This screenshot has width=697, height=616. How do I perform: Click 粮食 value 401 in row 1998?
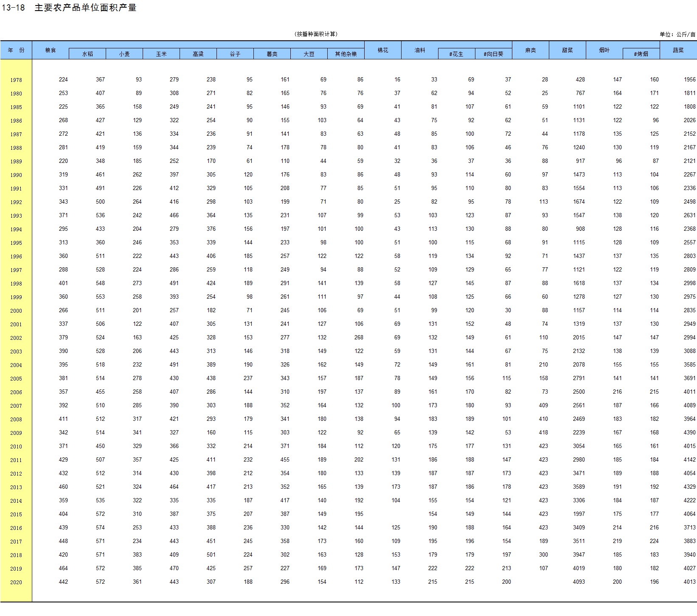point(63,283)
